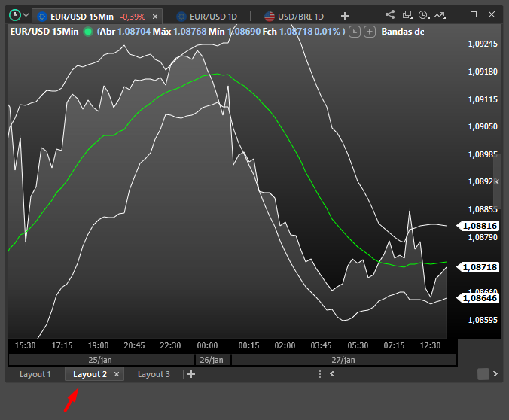Viewport: 509px width, 420px height.
Task: Click the collapse indicator button beside price info
Action: tap(356, 32)
